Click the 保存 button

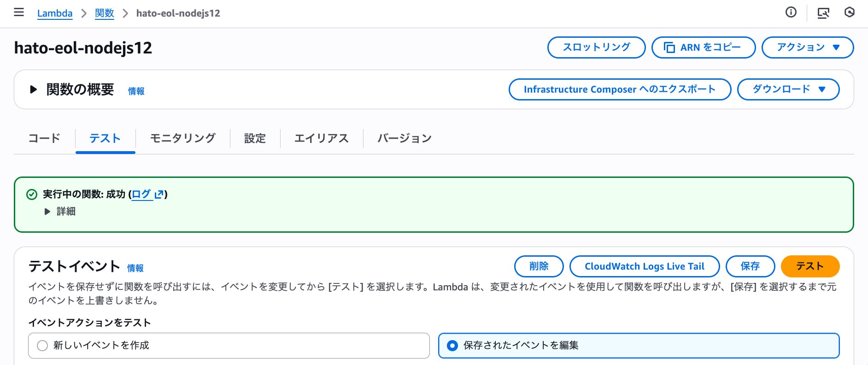coord(750,266)
